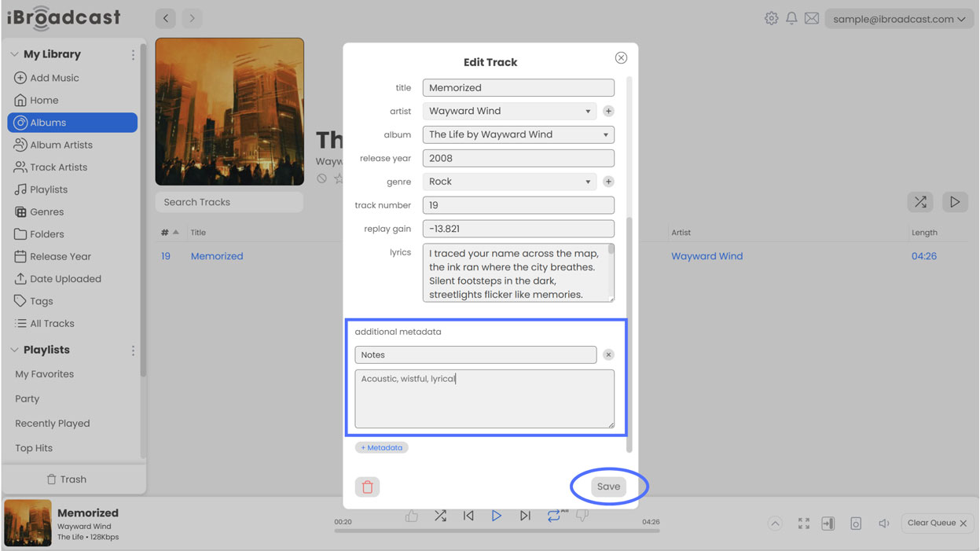Toggle thumbs up on current track
Image resolution: width=980 pixels, height=551 pixels.
tap(411, 516)
